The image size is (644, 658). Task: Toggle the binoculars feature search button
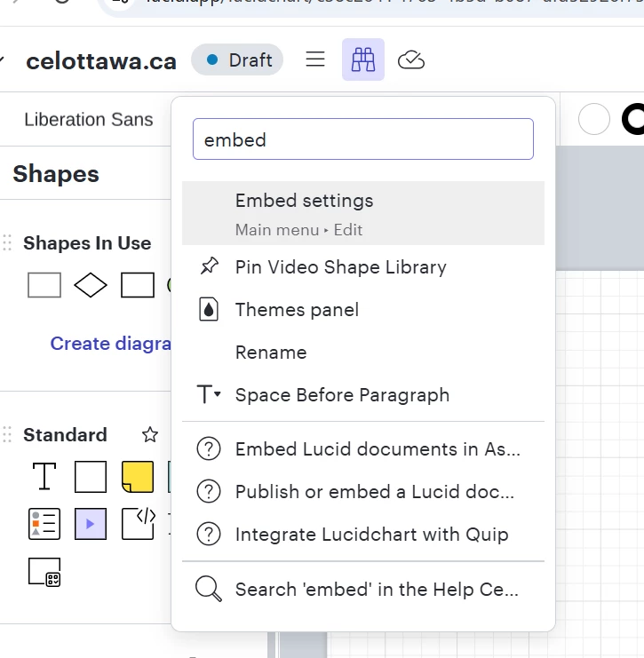tap(363, 59)
